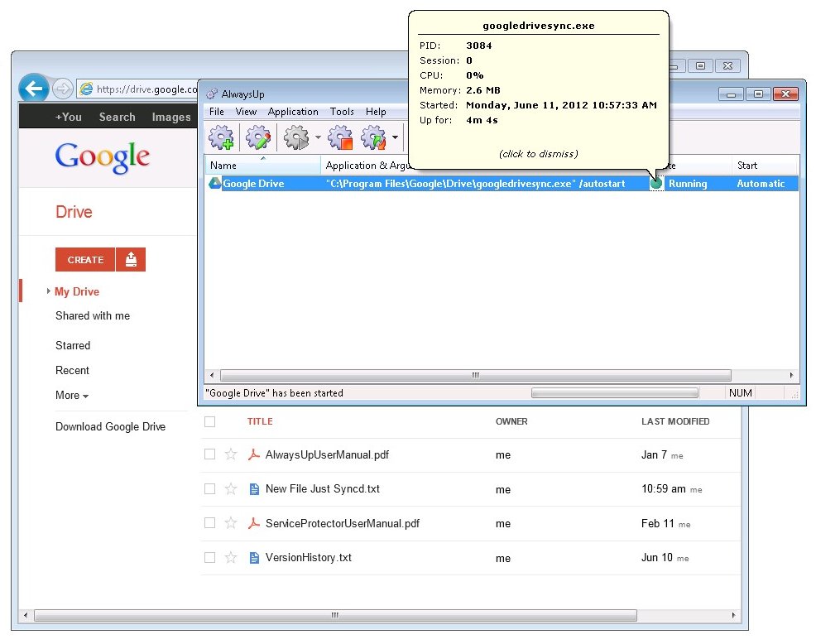Open Shared with me in Drive
This screenshot has height=644, width=816.
pyautogui.click(x=93, y=315)
